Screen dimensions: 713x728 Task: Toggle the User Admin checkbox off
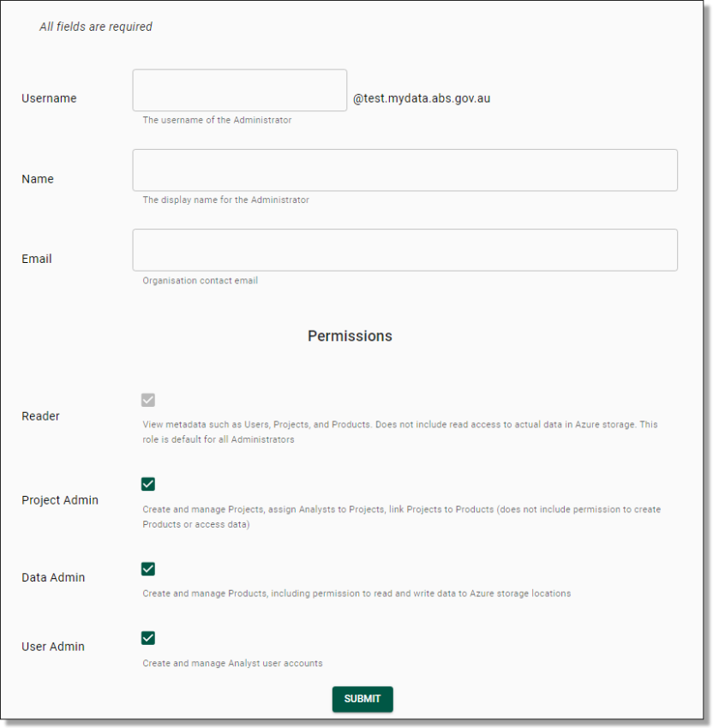click(147, 638)
